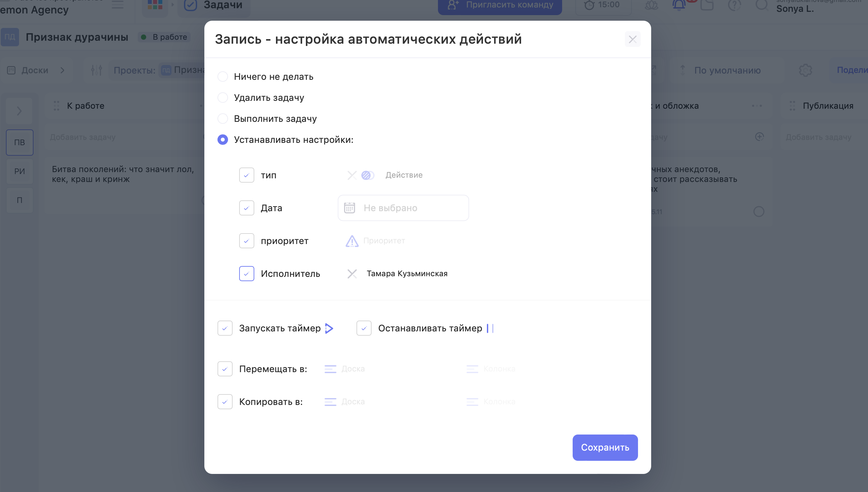Click the Действие type toggle icon
868x492 pixels.
click(x=367, y=175)
